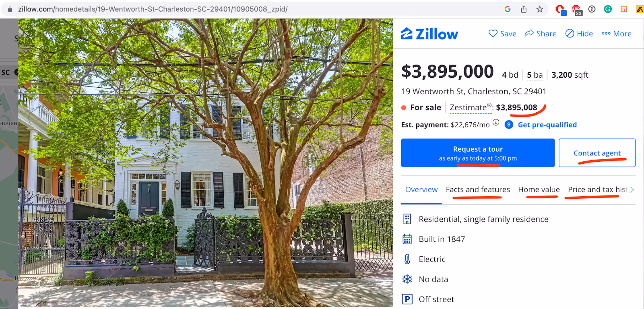Open the Google icon in address bar

[x=508, y=9]
